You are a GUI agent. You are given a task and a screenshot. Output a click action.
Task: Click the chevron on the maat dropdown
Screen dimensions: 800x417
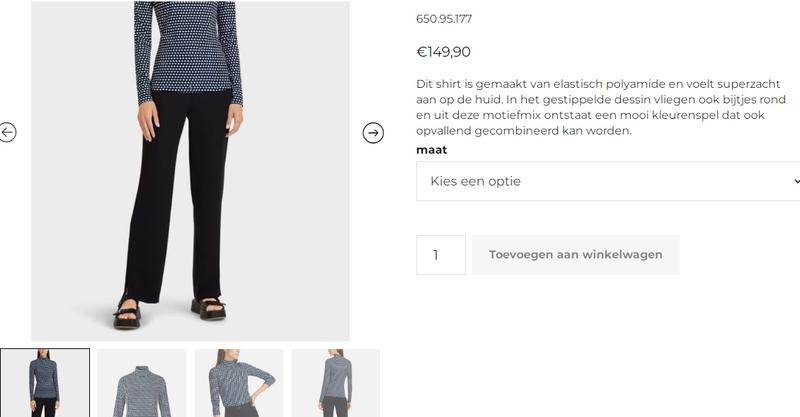796,181
